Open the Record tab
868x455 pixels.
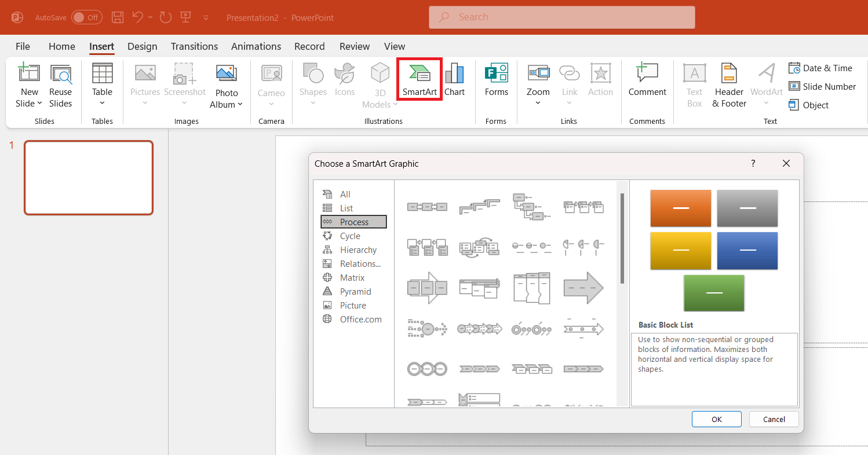click(x=309, y=46)
